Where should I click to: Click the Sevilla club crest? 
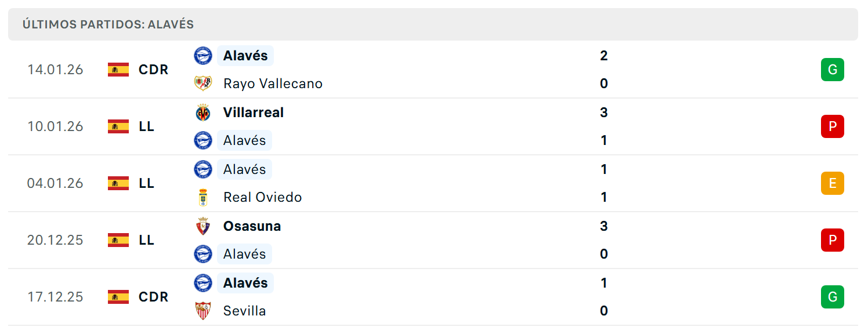pyautogui.click(x=203, y=311)
